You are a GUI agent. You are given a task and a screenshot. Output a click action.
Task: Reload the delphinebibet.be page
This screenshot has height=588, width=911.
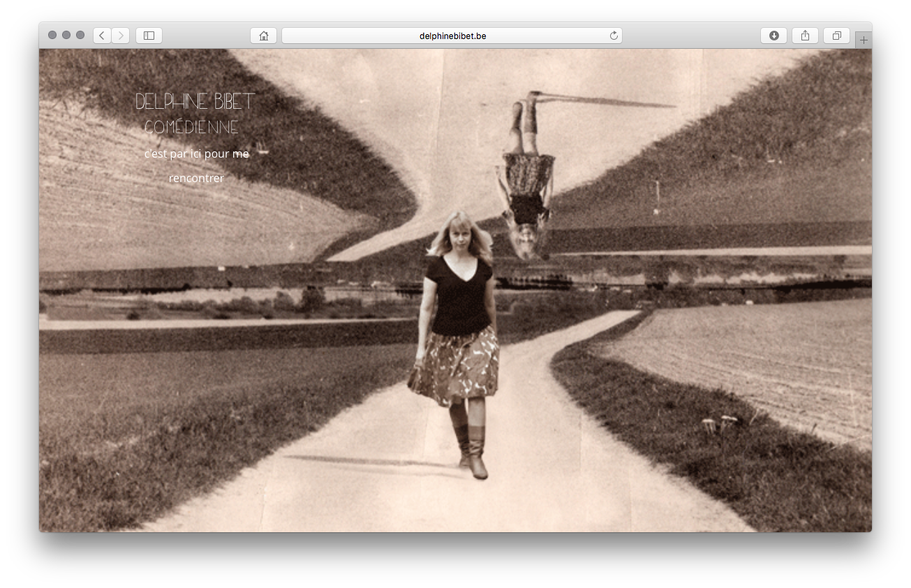(x=614, y=36)
